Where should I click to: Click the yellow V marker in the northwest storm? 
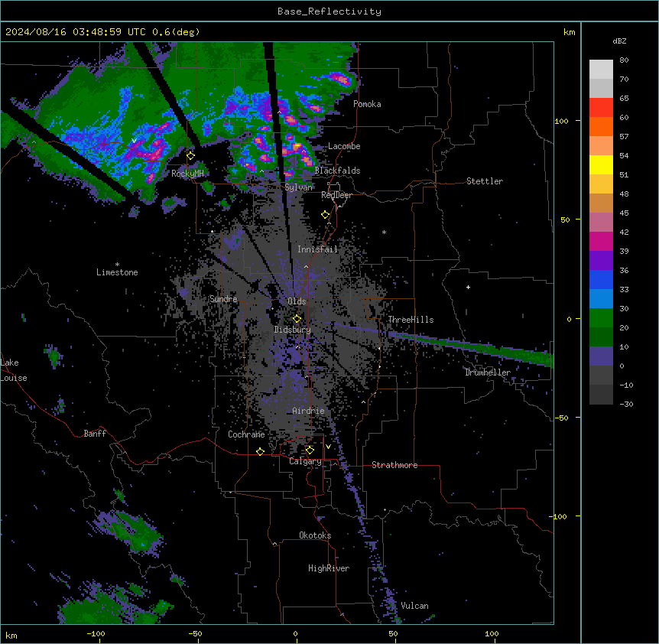tap(134, 141)
